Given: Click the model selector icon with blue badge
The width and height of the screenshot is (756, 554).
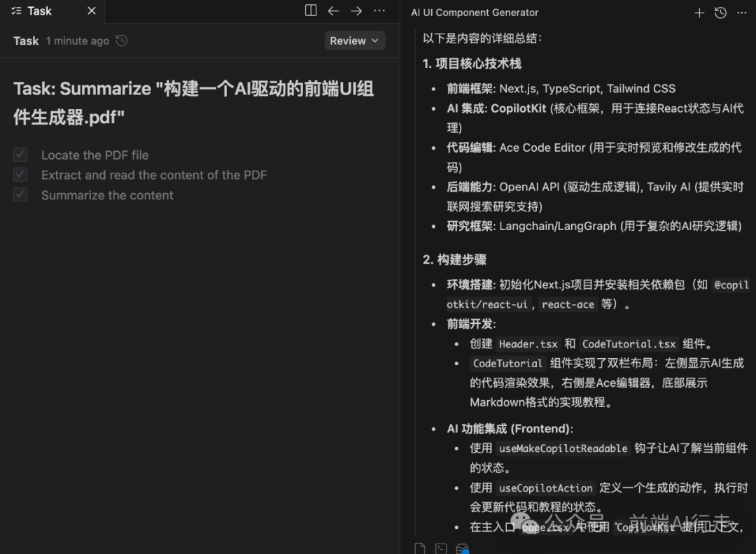Looking at the screenshot, I should coord(461,549).
